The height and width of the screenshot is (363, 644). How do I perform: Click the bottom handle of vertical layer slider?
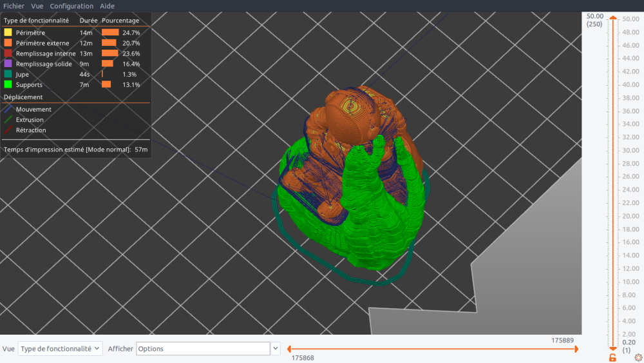tap(613, 349)
